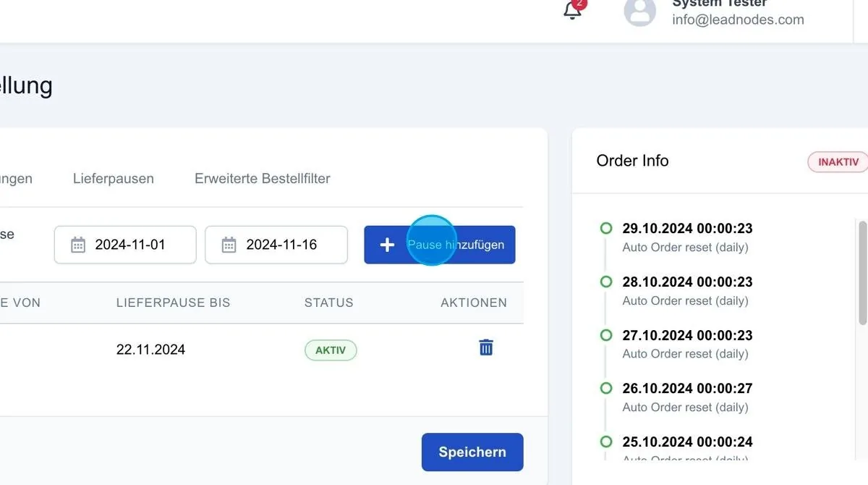Click Auto Order reset under 29.10.2024
This screenshot has width=868, height=485.
(x=685, y=248)
